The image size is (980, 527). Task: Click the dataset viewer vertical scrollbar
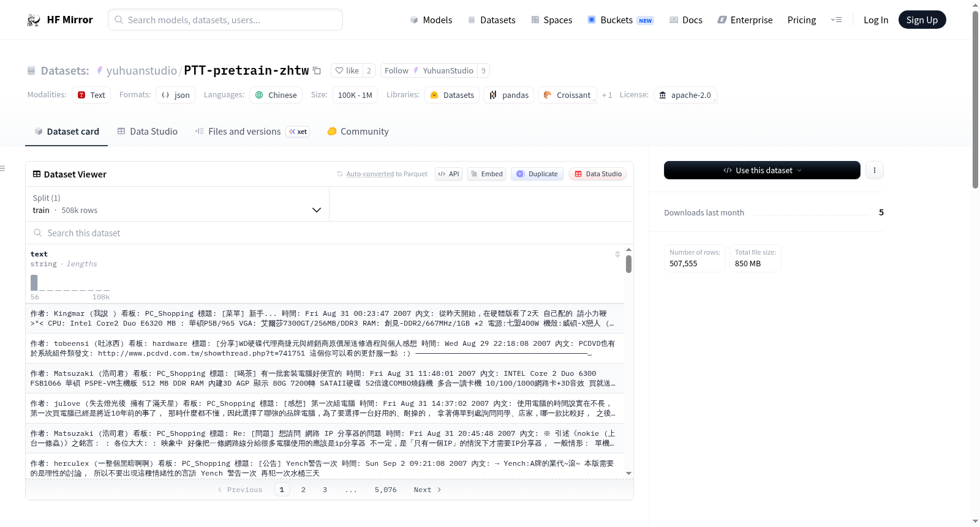[628, 264]
